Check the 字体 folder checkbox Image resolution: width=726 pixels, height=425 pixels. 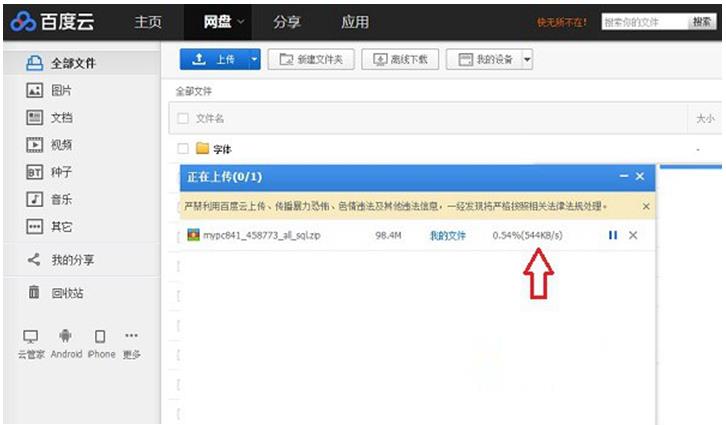[182, 149]
